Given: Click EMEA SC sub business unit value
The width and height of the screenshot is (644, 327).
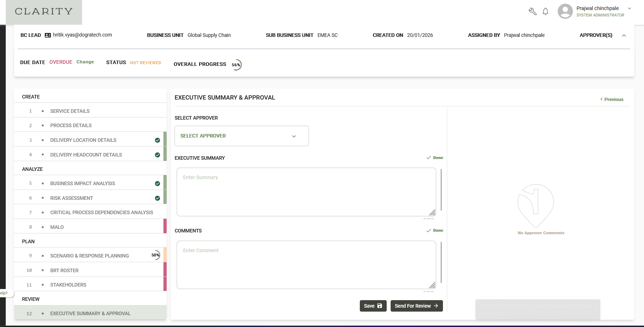Looking at the screenshot, I should coord(328,35).
